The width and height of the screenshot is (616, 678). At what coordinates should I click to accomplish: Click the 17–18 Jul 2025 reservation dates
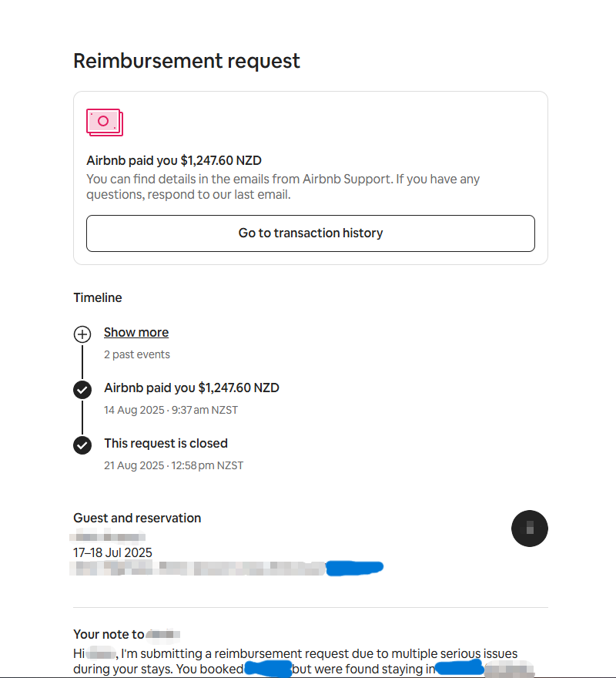pos(112,552)
